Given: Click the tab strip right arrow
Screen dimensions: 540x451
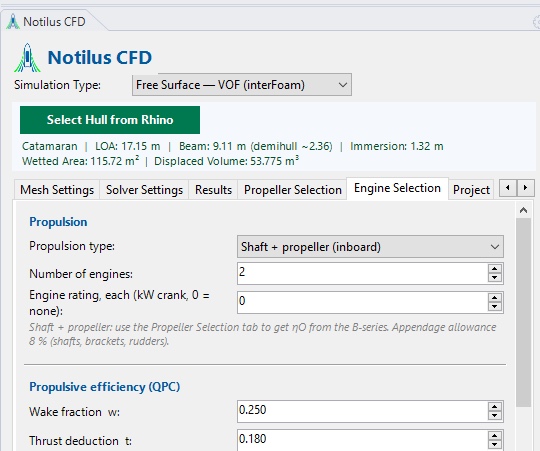Looking at the screenshot, I should click(525, 188).
